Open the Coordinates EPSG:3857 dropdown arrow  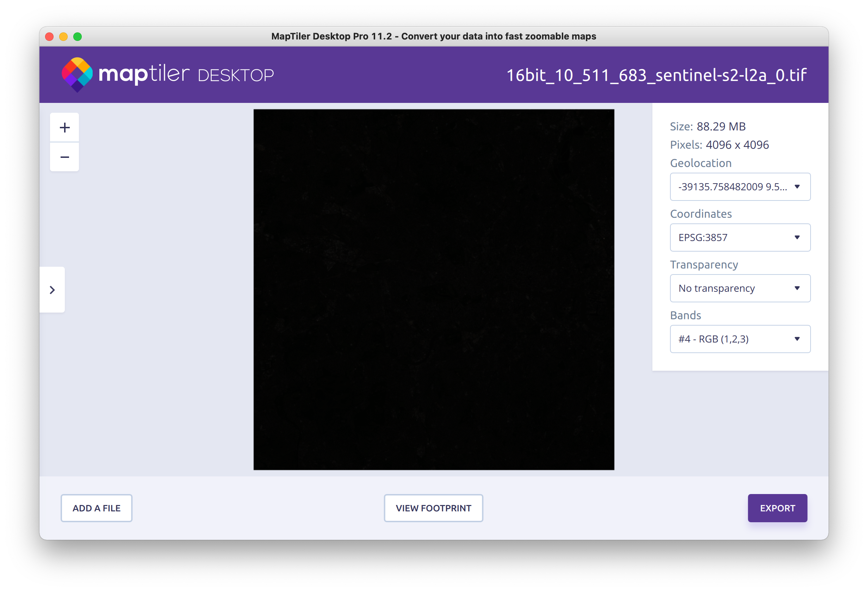796,238
